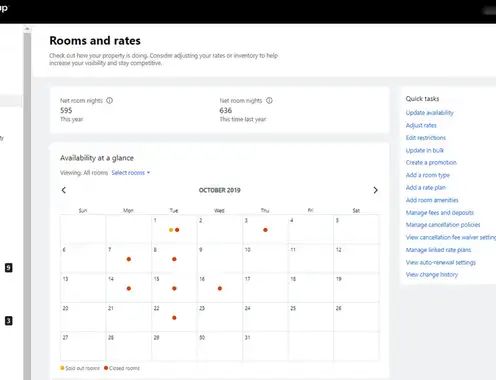
Task: Select October 25 calendar cell
Action: (x=311, y=317)
